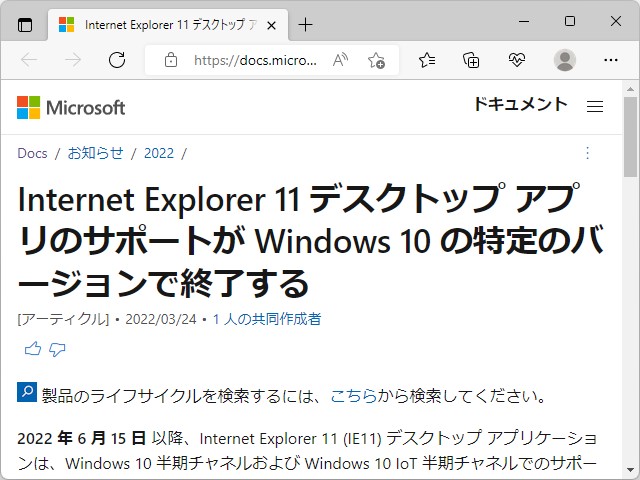
Task: Click the vertical scrollbar thumb
Action: pyautogui.click(x=631, y=137)
